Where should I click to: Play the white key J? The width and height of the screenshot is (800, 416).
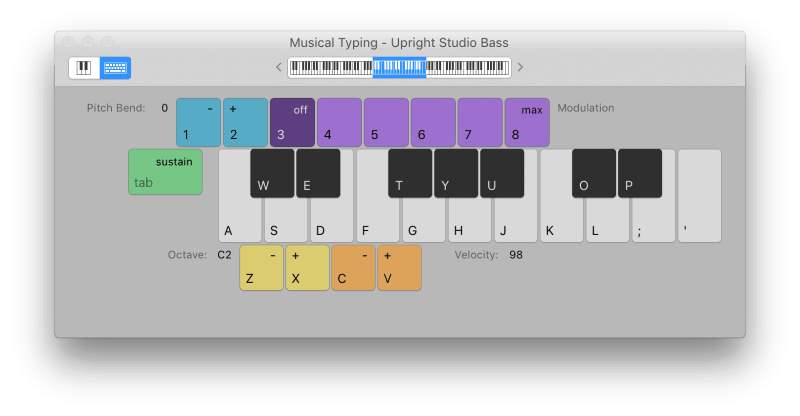[515, 222]
